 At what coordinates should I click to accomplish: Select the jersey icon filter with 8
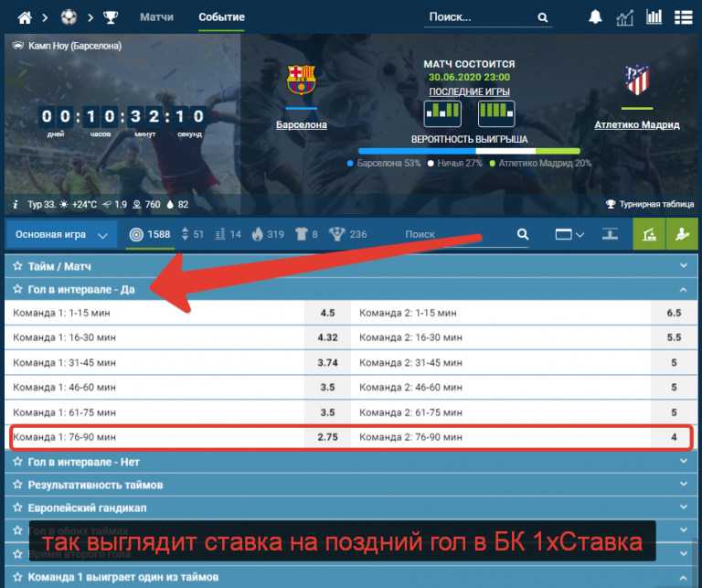coord(307,234)
